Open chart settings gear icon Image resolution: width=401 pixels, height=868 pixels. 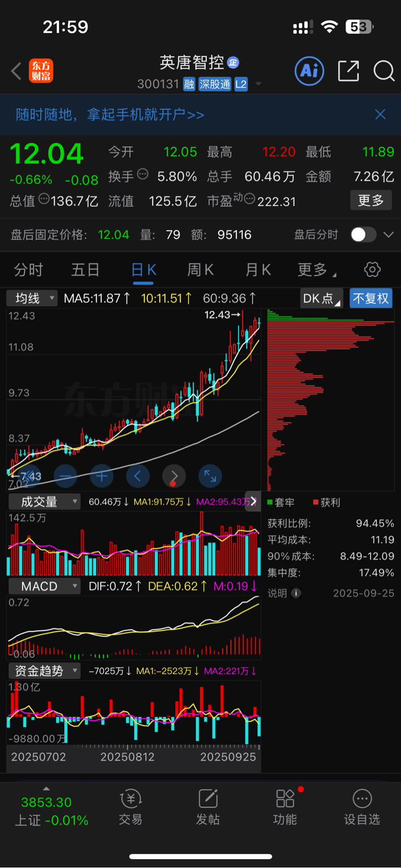pyautogui.click(x=372, y=270)
